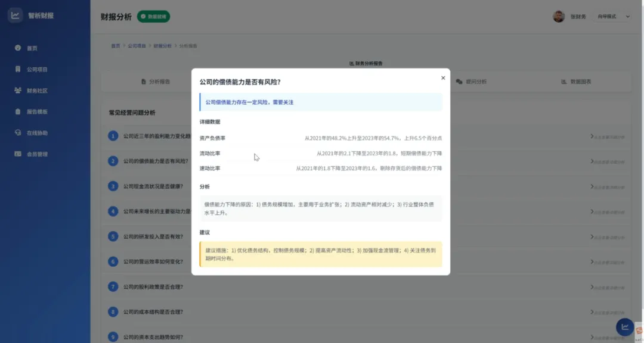Open question 公司的研发投入是否有效?
The height and width of the screenshot is (343, 644).
(x=153, y=236)
